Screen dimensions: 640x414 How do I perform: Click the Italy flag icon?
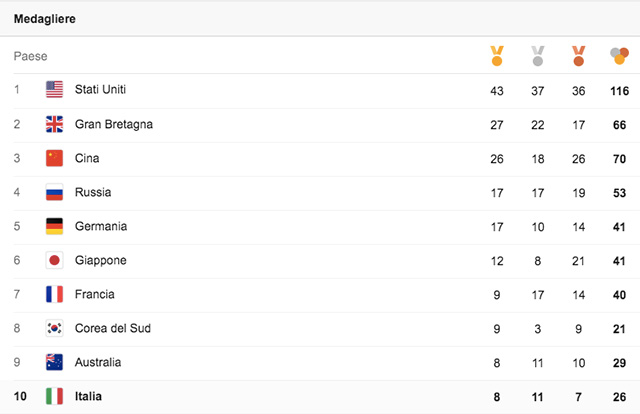click(55, 396)
